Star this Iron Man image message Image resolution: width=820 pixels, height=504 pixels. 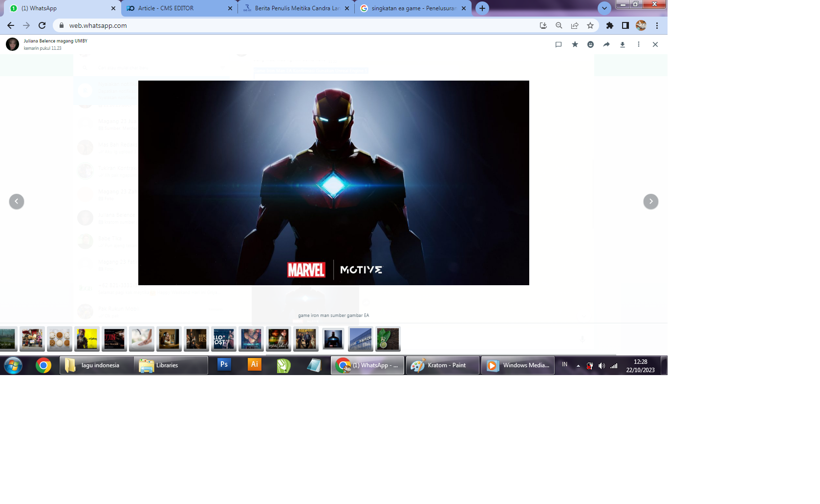(x=575, y=44)
